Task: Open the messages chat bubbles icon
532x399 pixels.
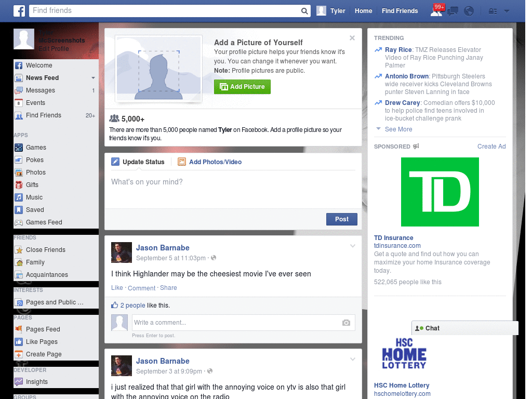Action: tap(453, 11)
